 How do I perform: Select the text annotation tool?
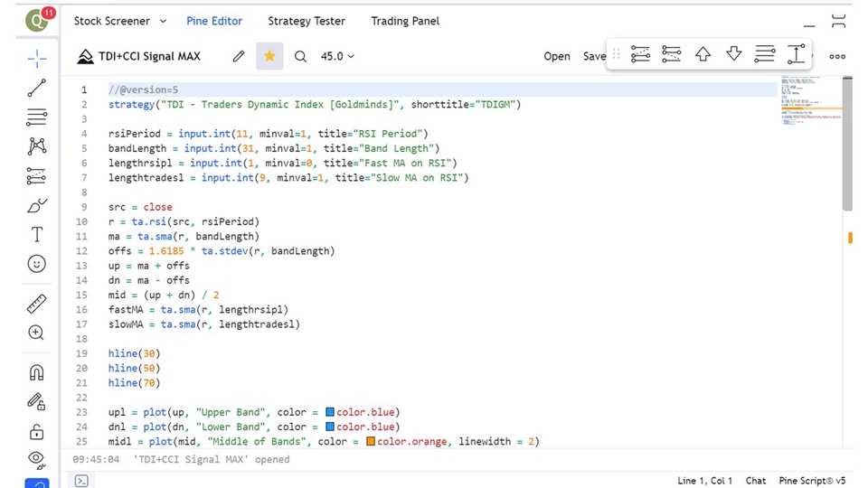[37, 235]
